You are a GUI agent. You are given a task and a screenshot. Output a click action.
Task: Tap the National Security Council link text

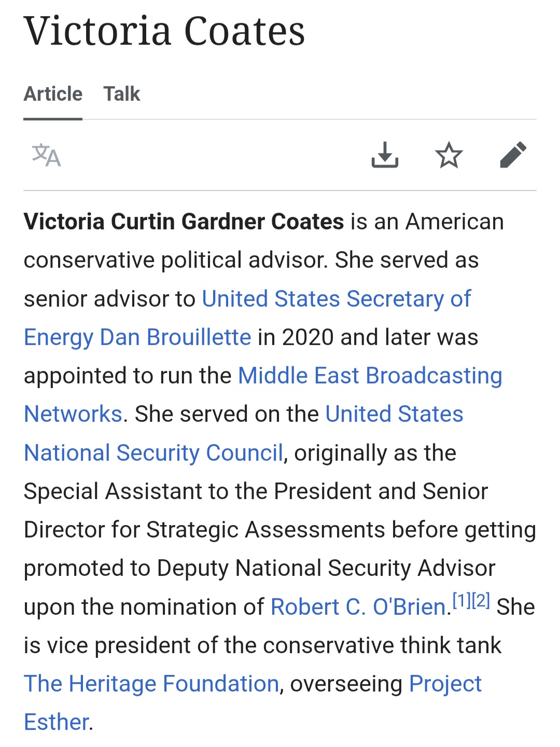pos(153,453)
